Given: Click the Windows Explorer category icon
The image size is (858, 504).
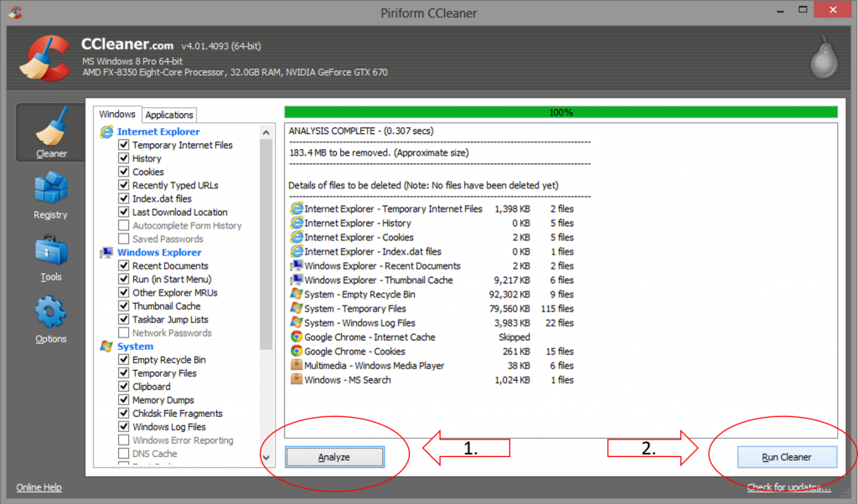Looking at the screenshot, I should 106,253.
